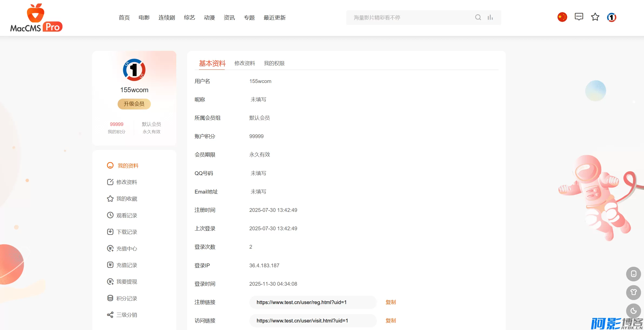This screenshot has height=330, width=644.
Task: Copy the 访问链接 visit URL
Action: tap(391, 321)
